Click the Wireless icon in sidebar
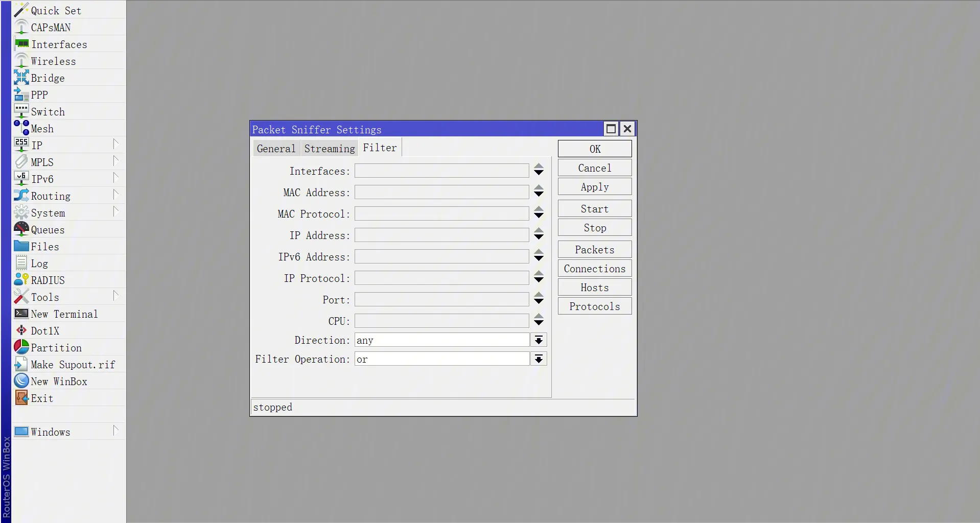Screen dimensions: 980x523 (x=21, y=61)
